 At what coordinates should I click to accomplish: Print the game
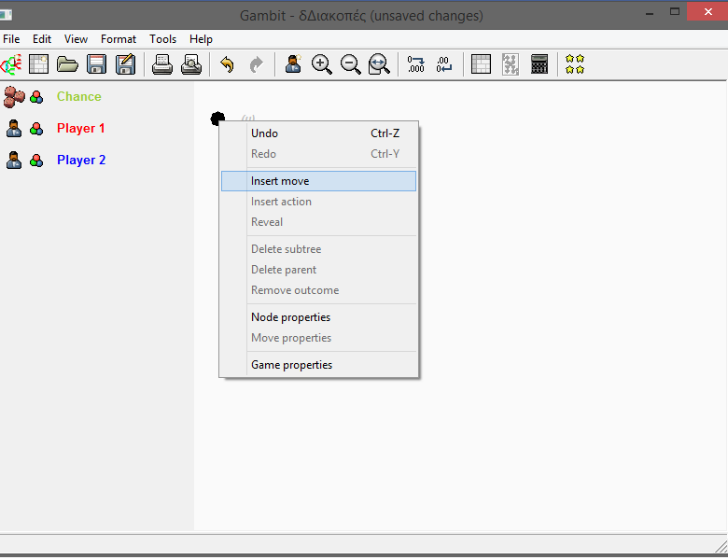point(162,64)
